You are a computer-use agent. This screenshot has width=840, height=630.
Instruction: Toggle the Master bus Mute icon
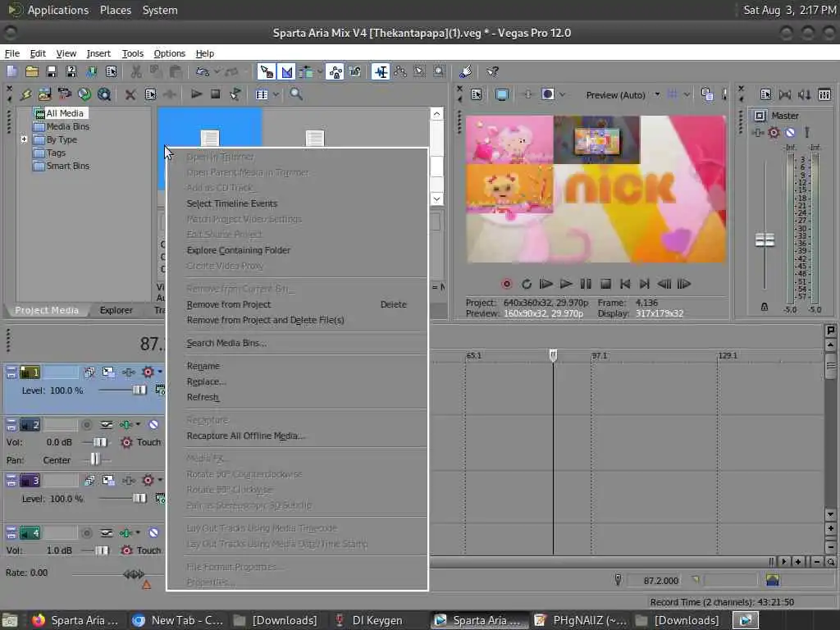pos(790,132)
